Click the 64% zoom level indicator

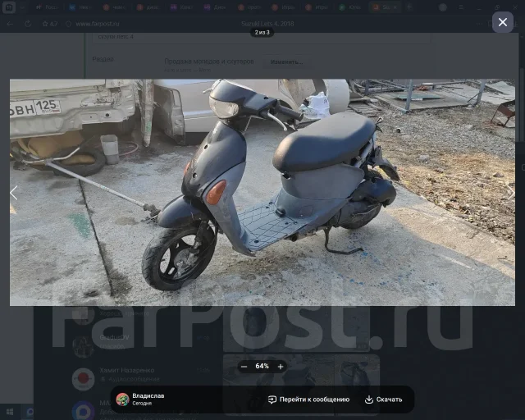point(262,366)
